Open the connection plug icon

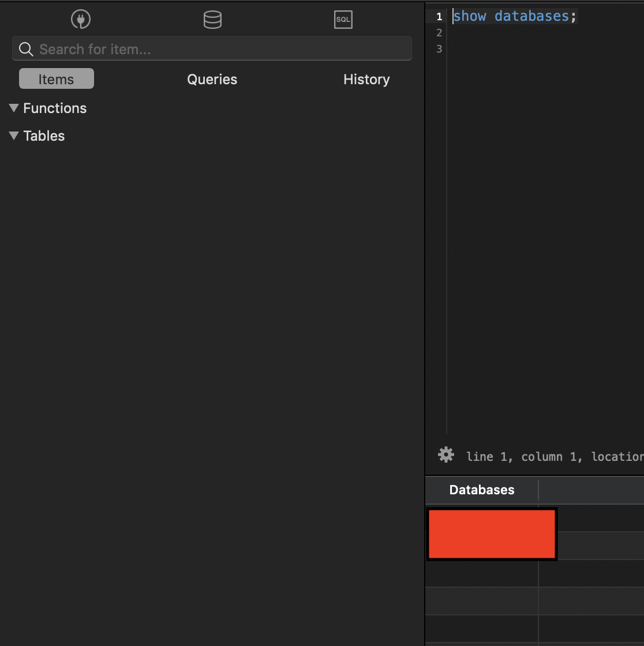(x=80, y=20)
